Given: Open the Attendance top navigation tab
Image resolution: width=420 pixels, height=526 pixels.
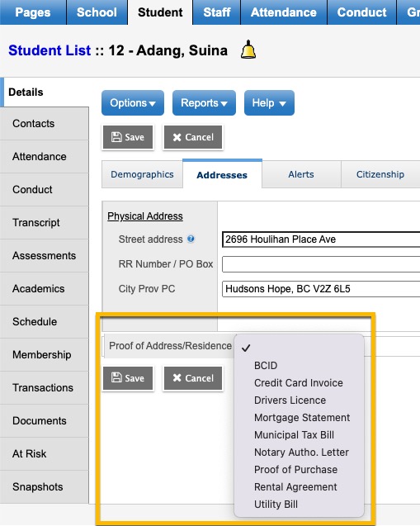Looking at the screenshot, I should 284,12.
